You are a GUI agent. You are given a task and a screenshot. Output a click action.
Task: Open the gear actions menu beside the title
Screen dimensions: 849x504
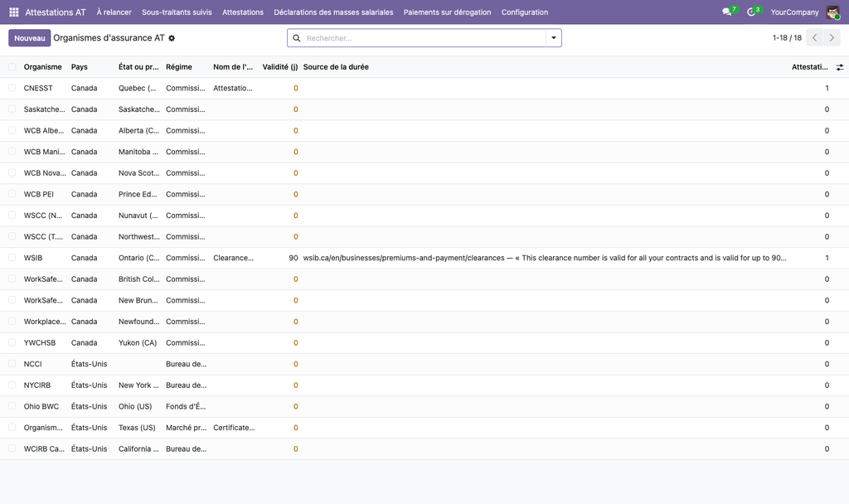172,38
